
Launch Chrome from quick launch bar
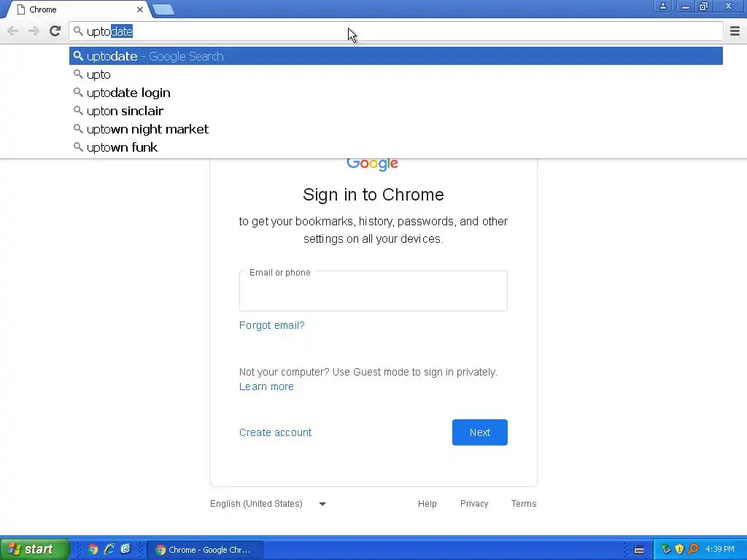click(x=93, y=550)
